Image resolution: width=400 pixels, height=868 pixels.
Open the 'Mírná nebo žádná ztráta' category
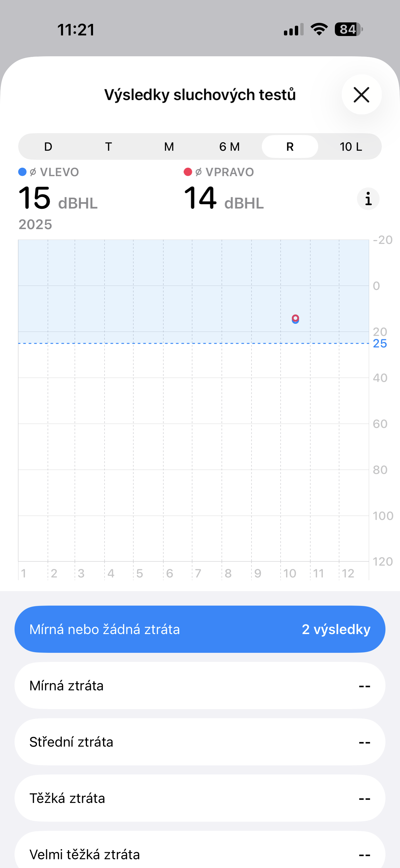point(200,629)
